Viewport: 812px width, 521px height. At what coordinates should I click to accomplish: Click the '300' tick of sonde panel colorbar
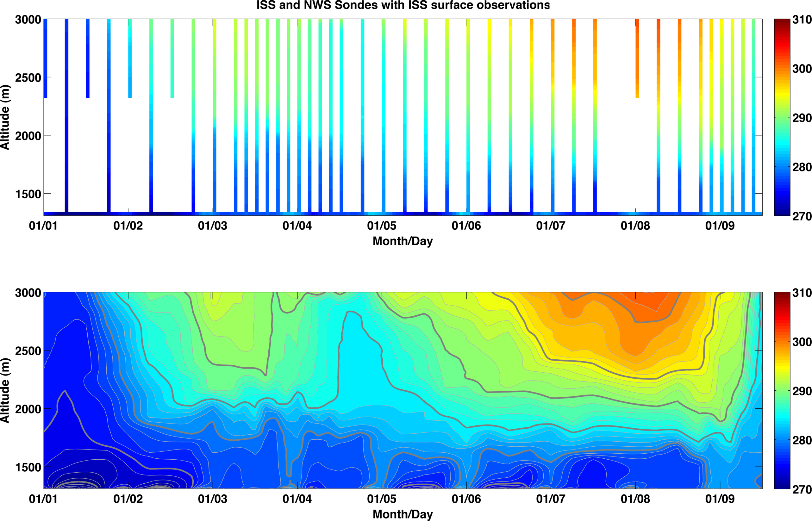point(802,69)
